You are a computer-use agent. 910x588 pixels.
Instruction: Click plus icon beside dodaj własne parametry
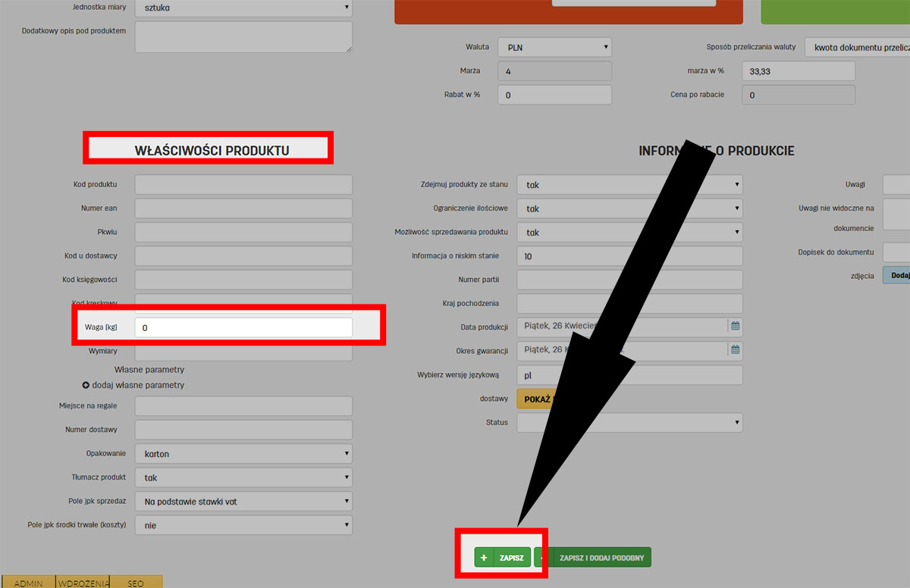pos(86,385)
